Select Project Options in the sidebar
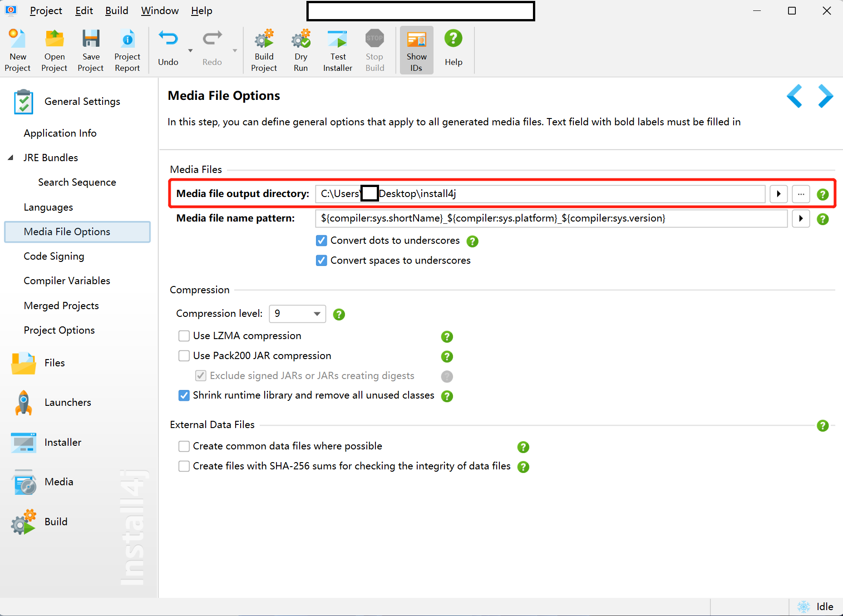843x616 pixels. point(59,330)
